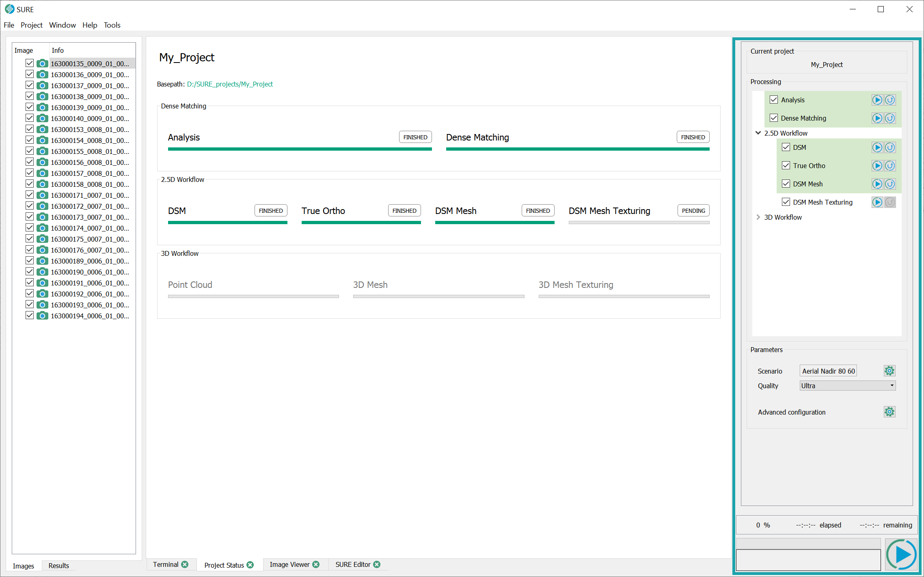Start processing with large play button
The height and width of the screenshot is (577, 924).
901,554
